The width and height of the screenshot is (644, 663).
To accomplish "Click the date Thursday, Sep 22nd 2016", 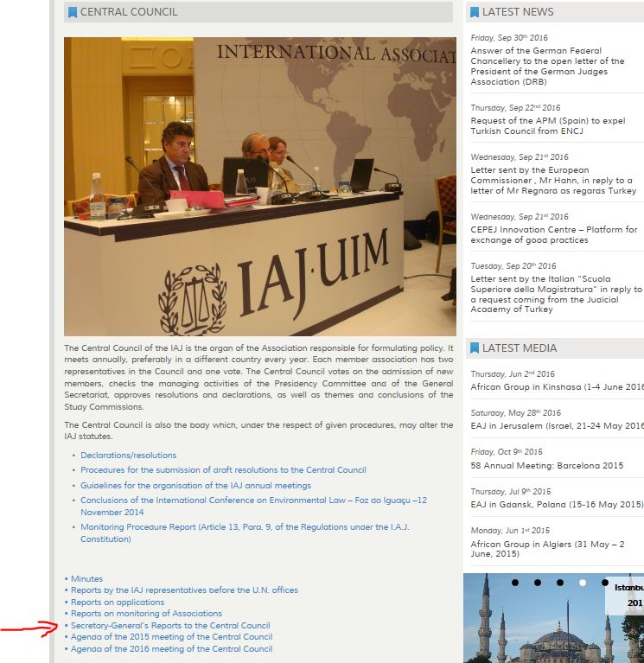I will tap(515, 108).
